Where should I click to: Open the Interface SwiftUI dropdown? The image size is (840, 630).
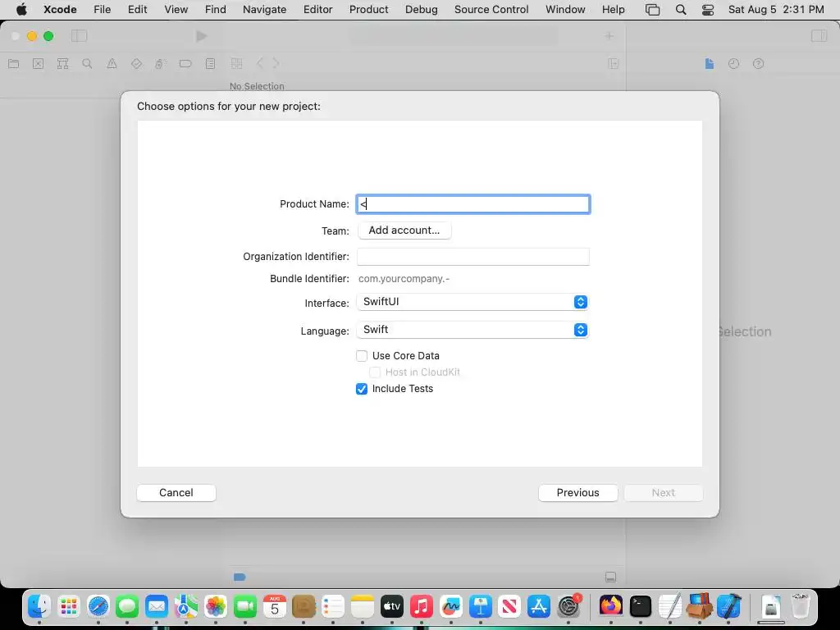(472, 302)
